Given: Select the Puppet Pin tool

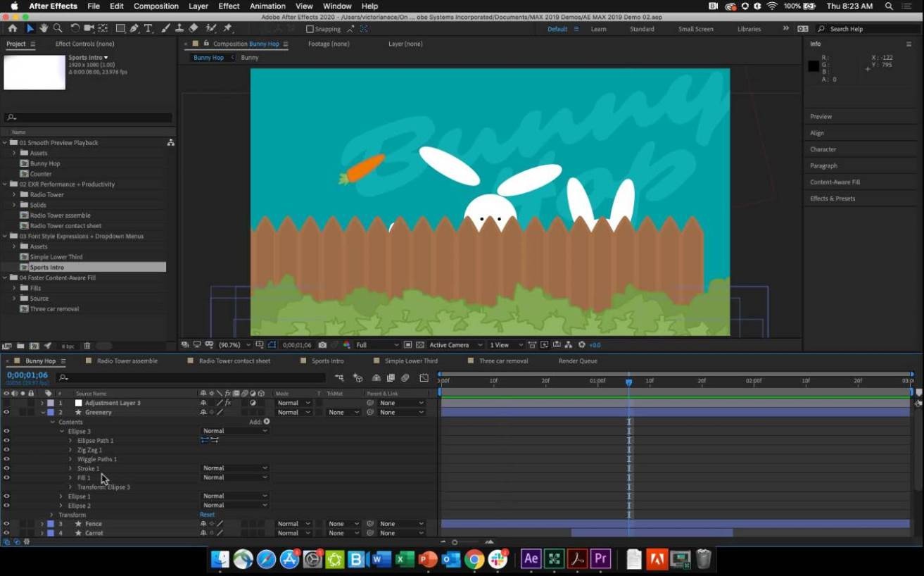Looking at the screenshot, I should click(x=227, y=29).
